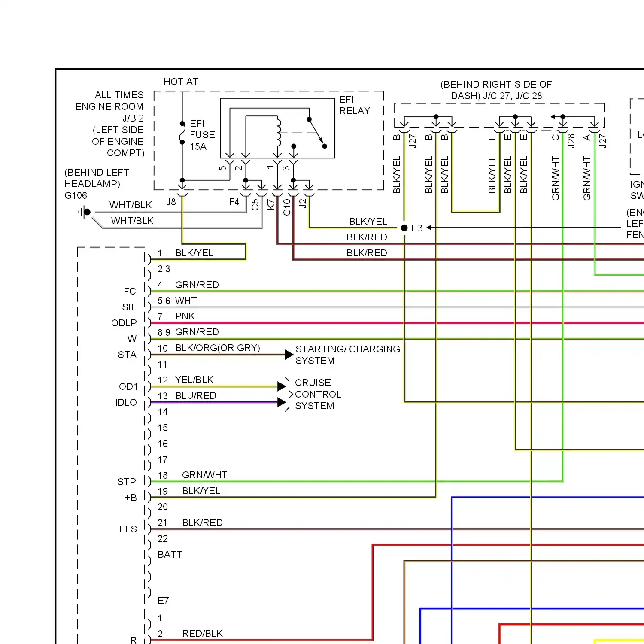Screen dimensions: 644x644
Task: Click connector label J2
Action: [x=303, y=203]
